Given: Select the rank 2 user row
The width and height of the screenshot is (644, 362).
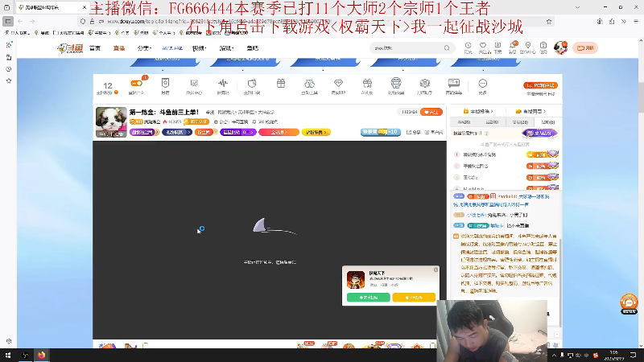Looking at the screenshot, I should [x=506, y=166].
